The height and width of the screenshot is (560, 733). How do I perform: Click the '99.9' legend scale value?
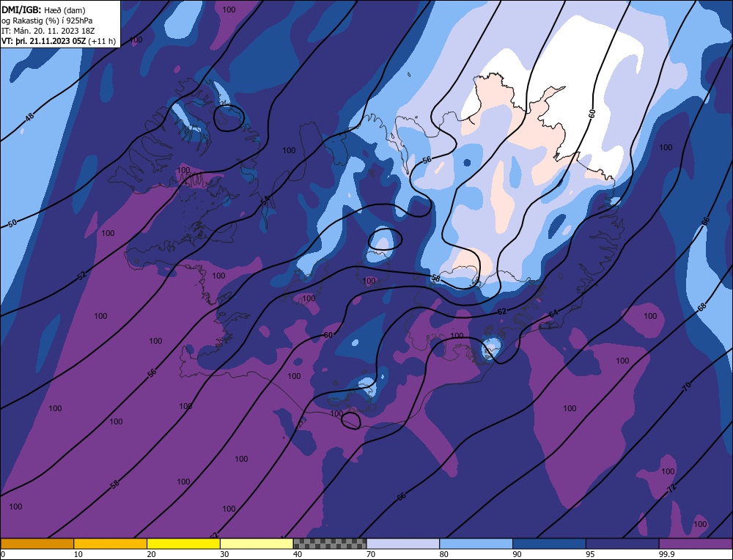pos(666,554)
